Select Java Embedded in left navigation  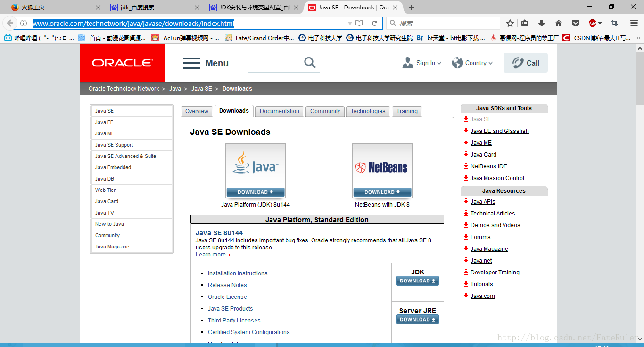pyautogui.click(x=132, y=167)
